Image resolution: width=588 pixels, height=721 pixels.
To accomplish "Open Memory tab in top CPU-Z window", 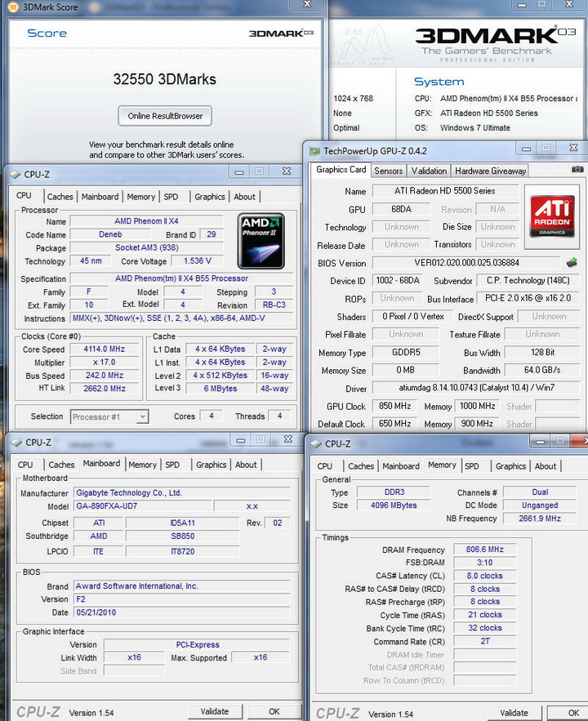I will (140, 197).
